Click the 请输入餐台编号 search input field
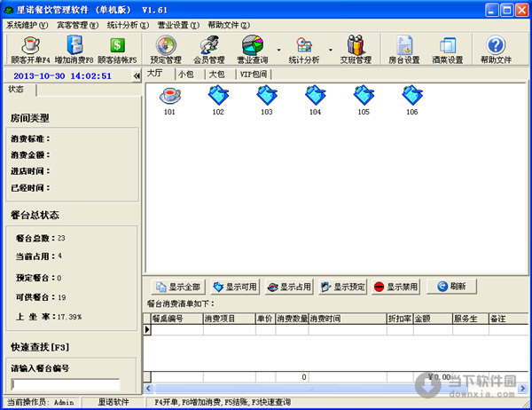This screenshot has height=410, width=532. 65,384
